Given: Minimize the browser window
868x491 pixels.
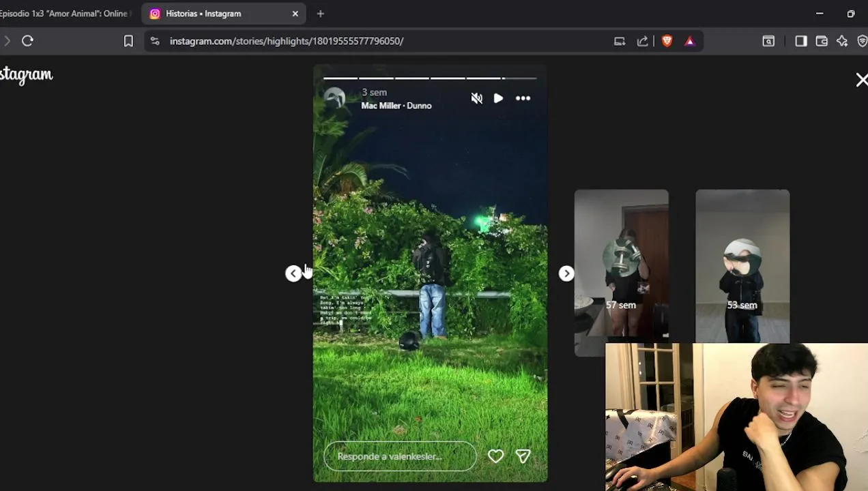Looking at the screenshot, I should point(820,14).
